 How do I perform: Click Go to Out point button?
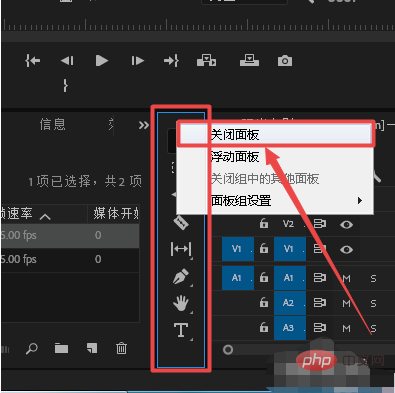tap(171, 61)
